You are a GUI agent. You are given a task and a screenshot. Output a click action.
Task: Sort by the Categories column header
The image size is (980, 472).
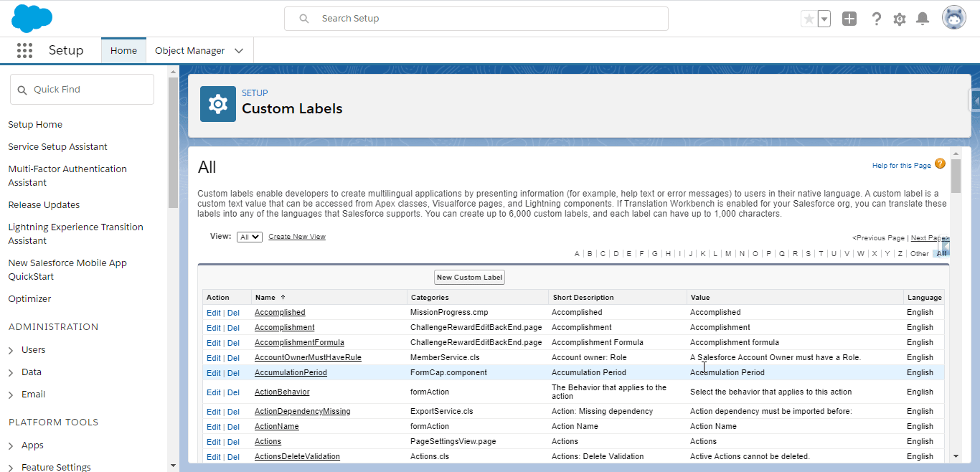(x=429, y=298)
